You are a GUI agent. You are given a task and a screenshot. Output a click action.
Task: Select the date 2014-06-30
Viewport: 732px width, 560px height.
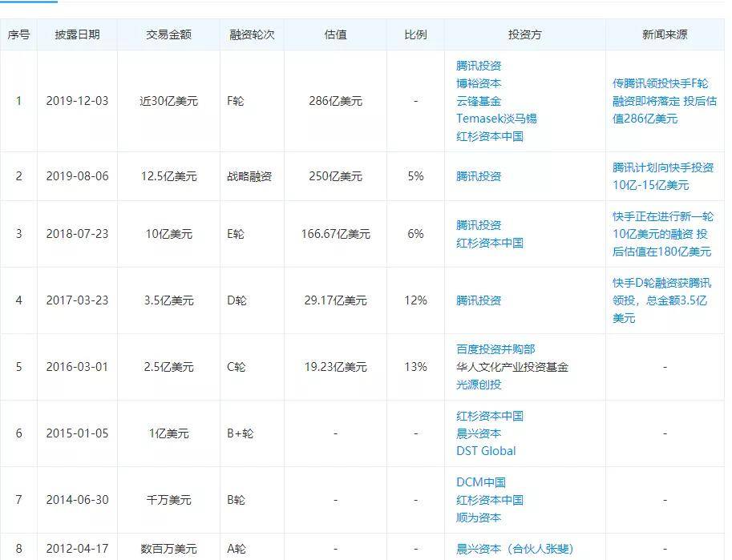click(x=78, y=500)
